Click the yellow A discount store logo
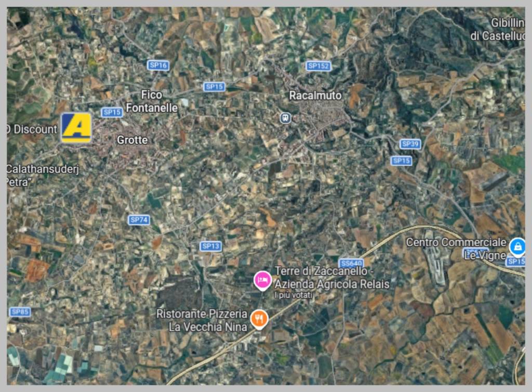The height and width of the screenshot is (392, 532). 76,128
